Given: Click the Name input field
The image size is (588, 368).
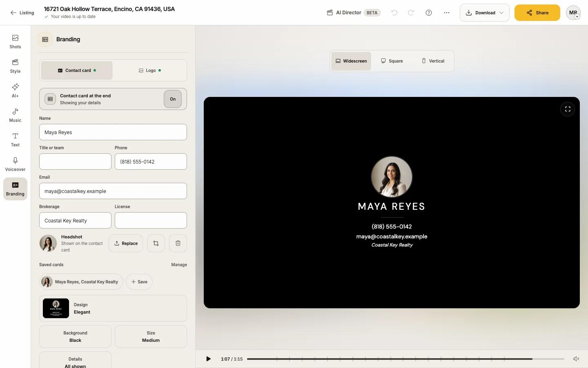Looking at the screenshot, I should [x=113, y=132].
